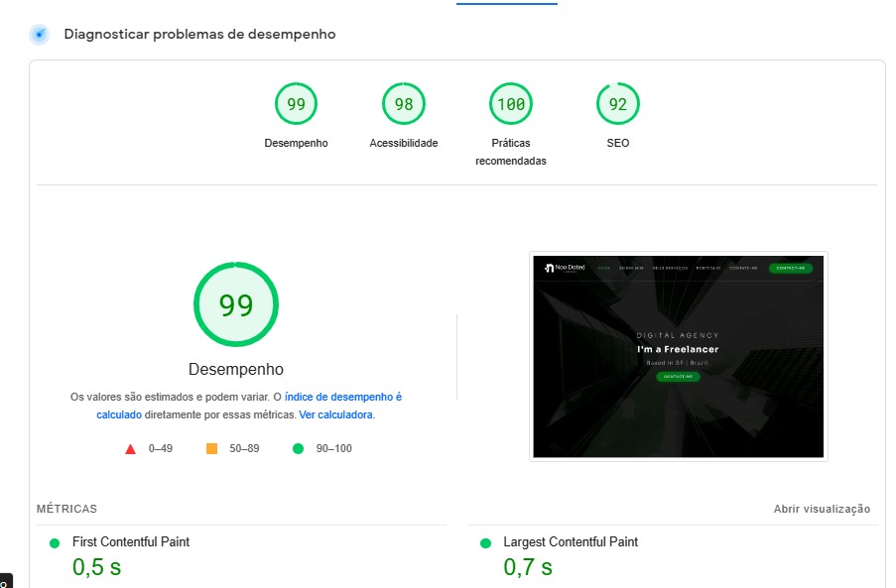Click the website screenshot thumbnail
896x588 pixels.
coord(679,356)
